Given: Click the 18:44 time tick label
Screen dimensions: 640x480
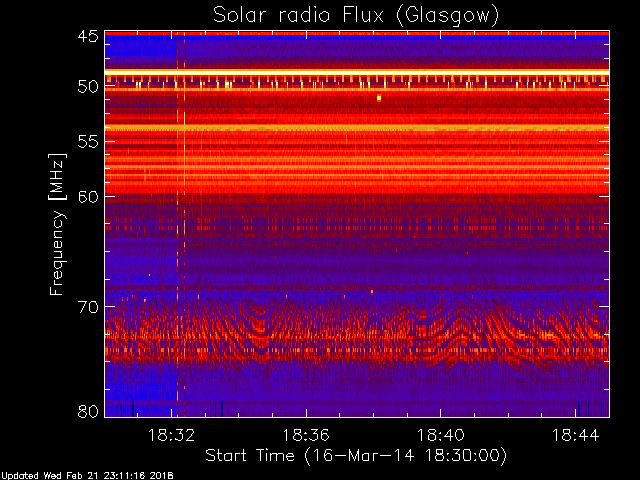Looking at the screenshot, I should click(576, 435).
